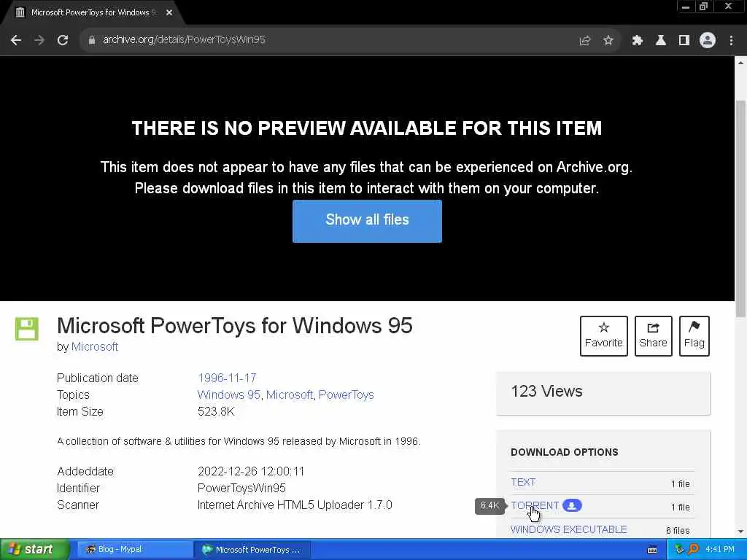
Task: Flag this item
Action: tap(694, 336)
